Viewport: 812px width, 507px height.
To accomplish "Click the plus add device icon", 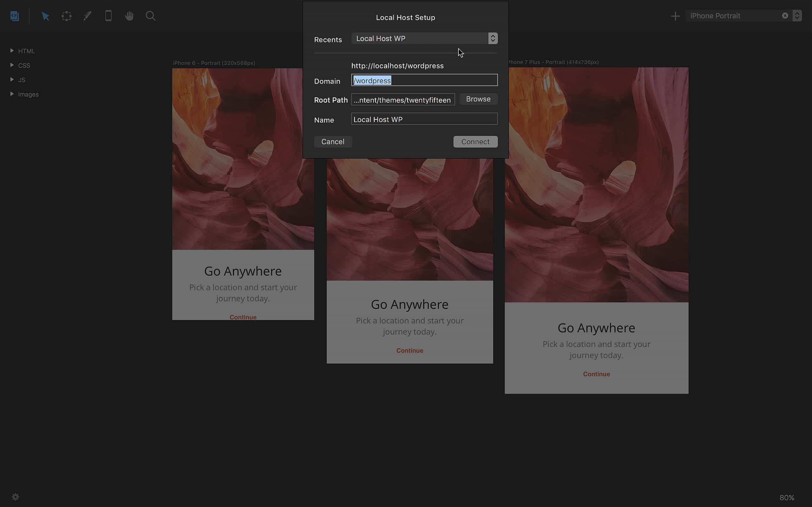I will coord(675,16).
